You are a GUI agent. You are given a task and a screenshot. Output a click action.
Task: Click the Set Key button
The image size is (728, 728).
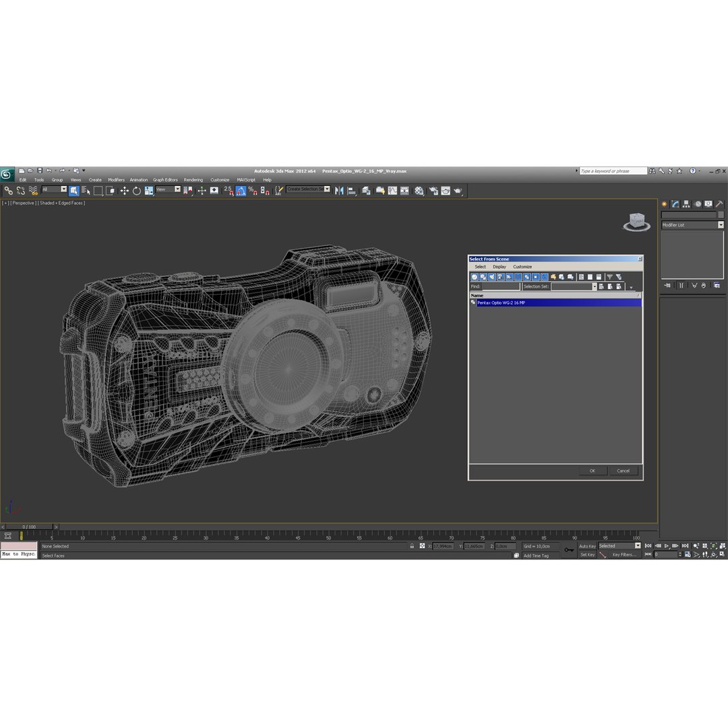coord(587,555)
